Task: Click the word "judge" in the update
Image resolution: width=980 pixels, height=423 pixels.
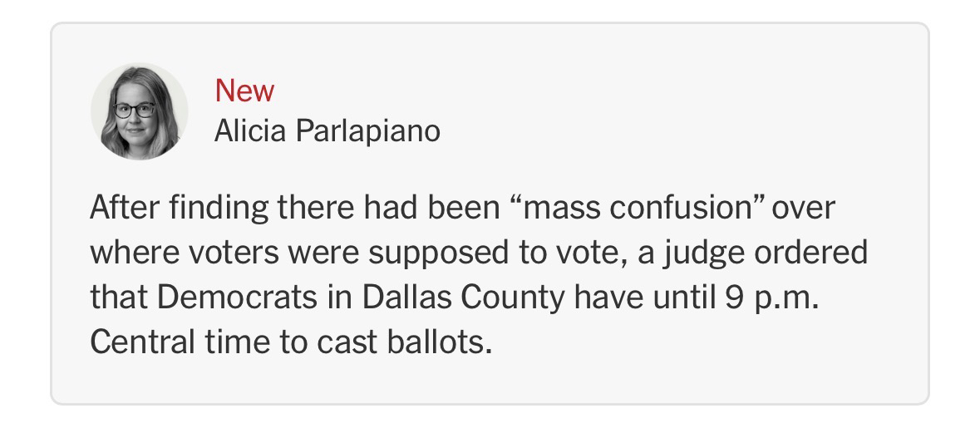Action: (x=715, y=253)
